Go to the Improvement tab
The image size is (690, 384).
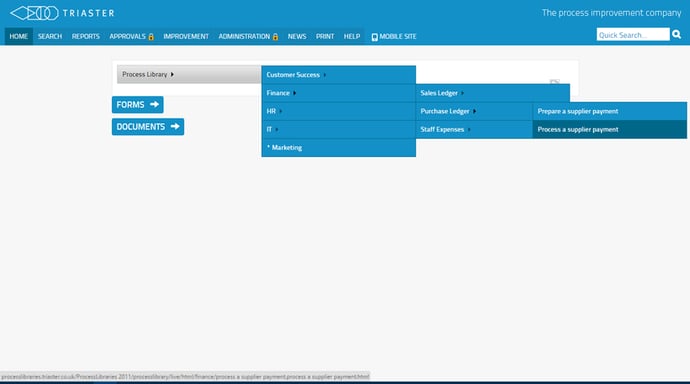tap(186, 37)
